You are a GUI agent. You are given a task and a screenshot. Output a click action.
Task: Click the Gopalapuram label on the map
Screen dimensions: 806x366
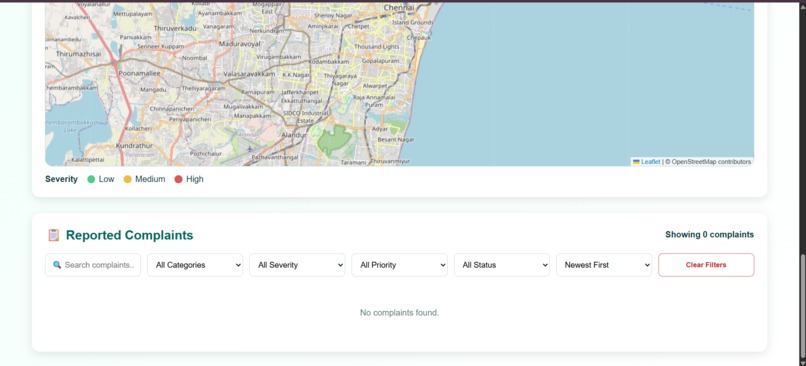pos(380,61)
